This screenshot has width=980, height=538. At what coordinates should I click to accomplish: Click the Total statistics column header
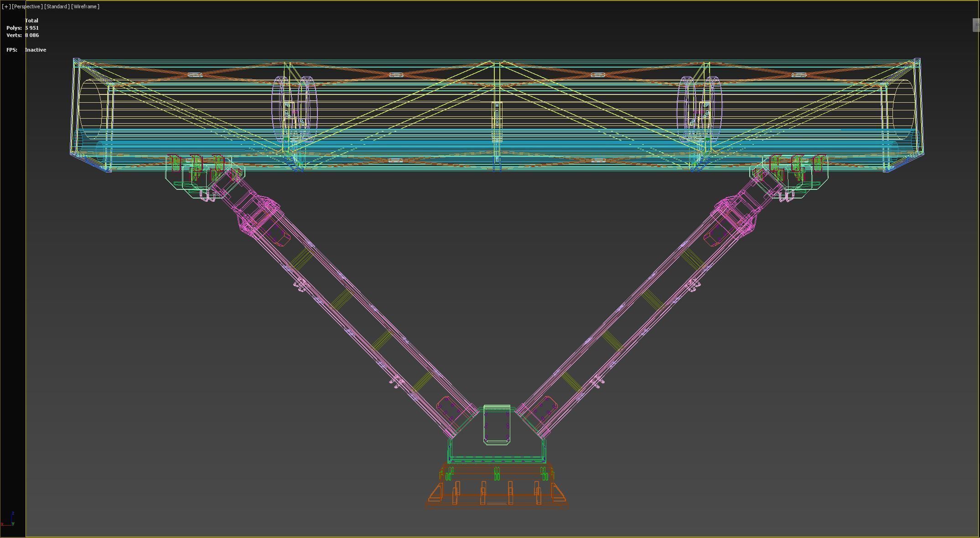(x=31, y=21)
